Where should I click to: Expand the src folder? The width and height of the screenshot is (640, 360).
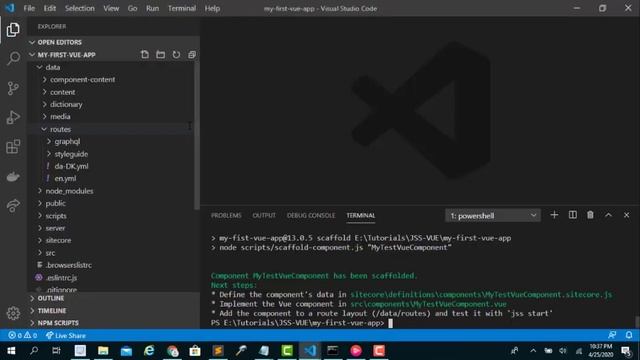[x=111, y=253]
